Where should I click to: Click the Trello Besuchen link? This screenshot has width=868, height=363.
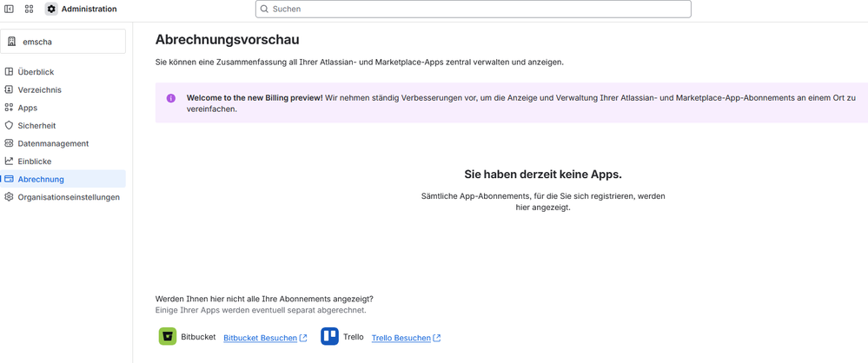[x=401, y=338]
